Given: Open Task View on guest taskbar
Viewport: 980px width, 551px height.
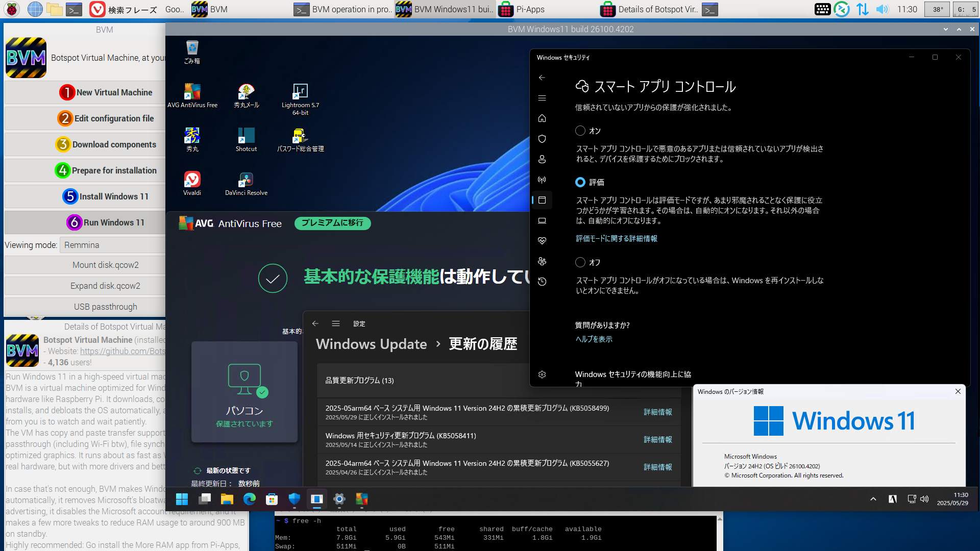Looking at the screenshot, I should click(x=204, y=499).
